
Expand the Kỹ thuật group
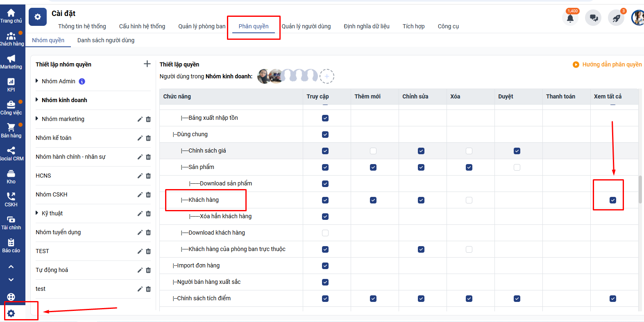37,213
